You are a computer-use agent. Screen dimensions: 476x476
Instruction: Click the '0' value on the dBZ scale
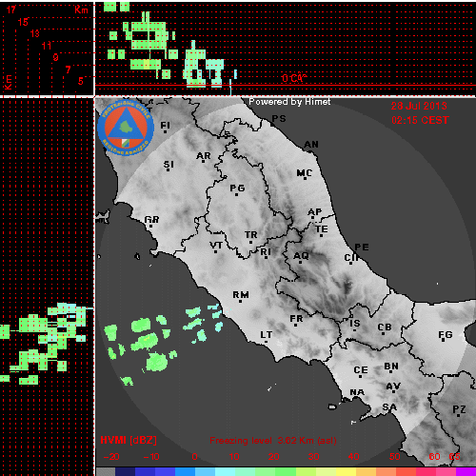point(194,457)
